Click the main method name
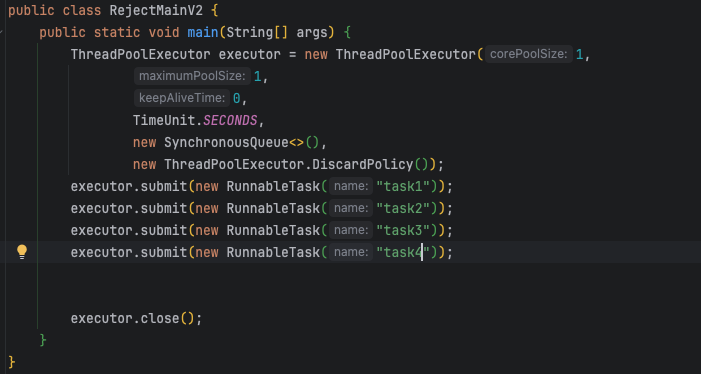 point(203,33)
